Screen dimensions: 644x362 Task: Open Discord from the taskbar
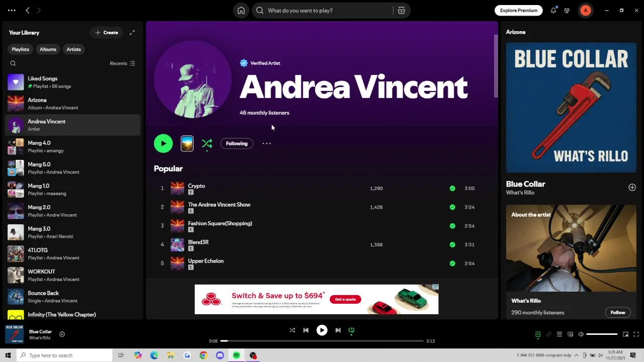coord(220,355)
